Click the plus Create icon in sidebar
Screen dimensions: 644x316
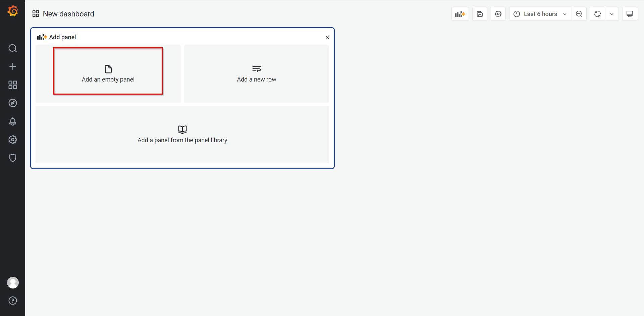coord(13,66)
